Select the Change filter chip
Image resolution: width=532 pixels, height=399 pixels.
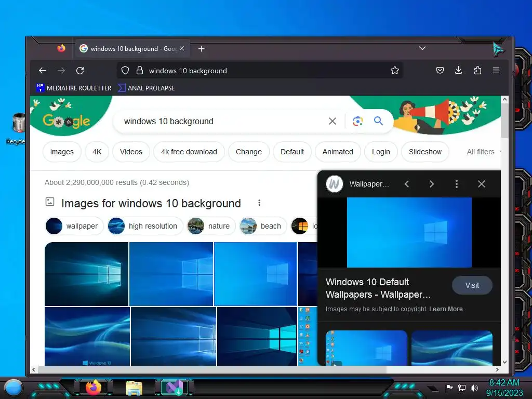coord(249,152)
